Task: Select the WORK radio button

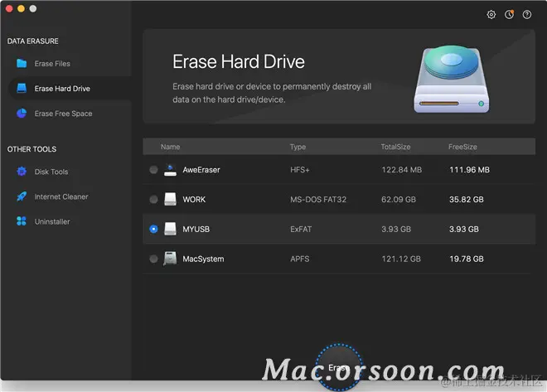Action: (x=153, y=199)
